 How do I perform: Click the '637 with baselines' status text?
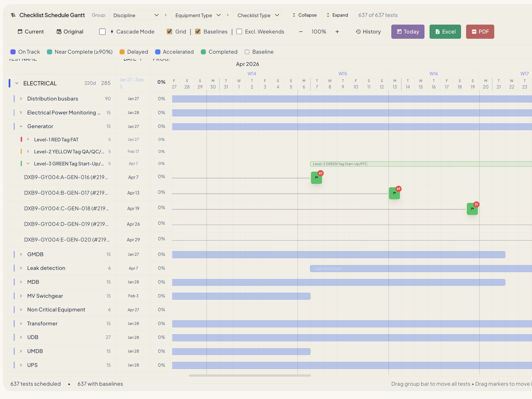(x=100, y=384)
